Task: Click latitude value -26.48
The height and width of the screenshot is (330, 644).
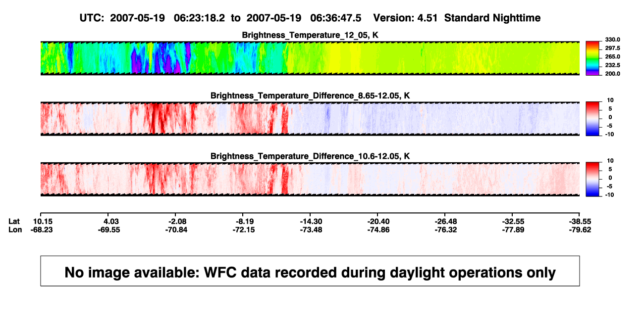Action: (445, 221)
